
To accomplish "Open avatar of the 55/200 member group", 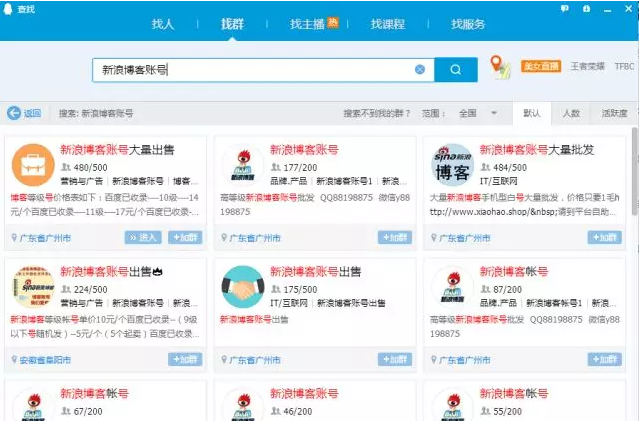I will [453, 405].
